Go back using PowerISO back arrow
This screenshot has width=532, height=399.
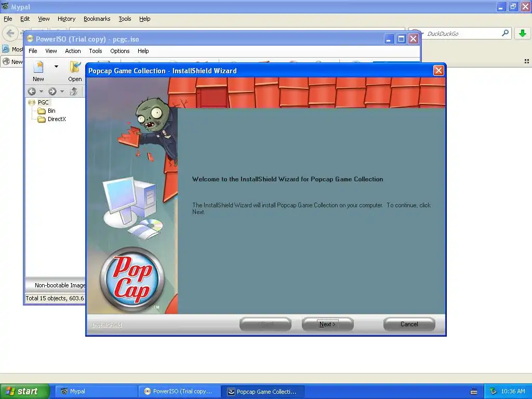point(32,91)
